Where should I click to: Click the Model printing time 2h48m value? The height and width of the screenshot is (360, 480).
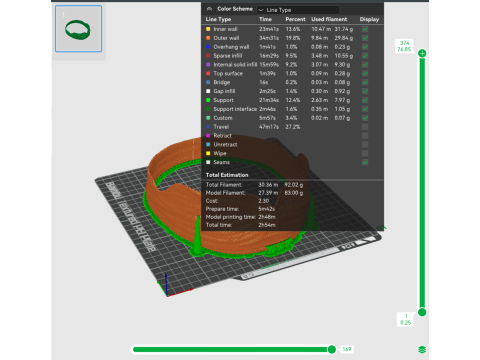(267, 217)
